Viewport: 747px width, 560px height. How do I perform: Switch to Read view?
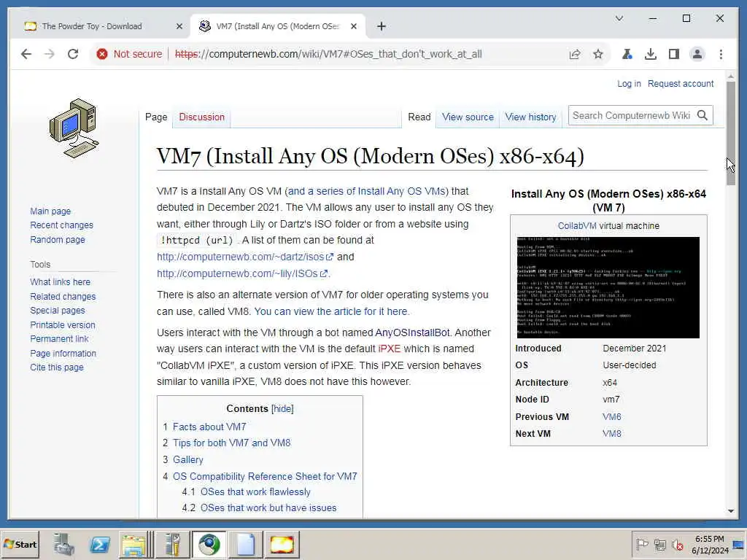(x=419, y=117)
